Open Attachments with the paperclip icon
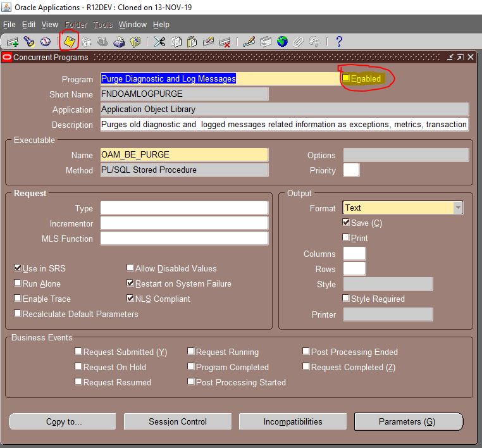This screenshot has height=448, width=482. (x=298, y=42)
